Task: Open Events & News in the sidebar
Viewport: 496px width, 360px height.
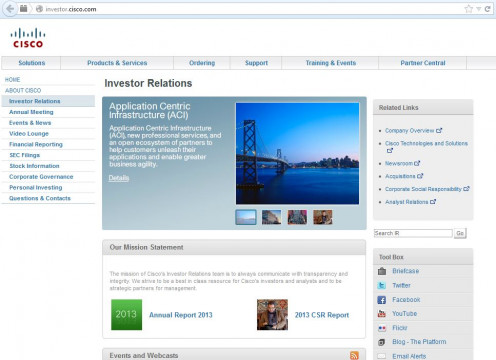Action: [x=30, y=123]
